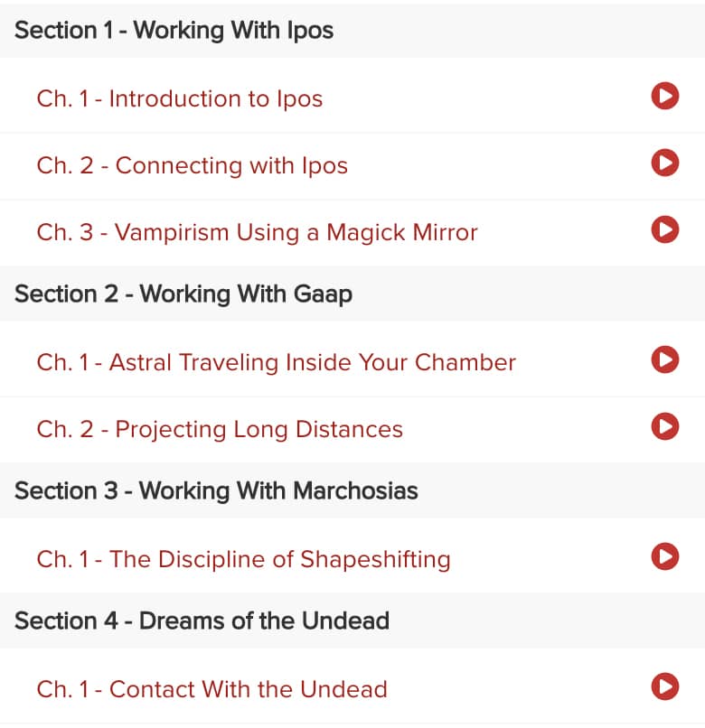This screenshot has height=728, width=705.
Task: Play Introduction to Ipos chapter icon
Action: [x=664, y=96]
